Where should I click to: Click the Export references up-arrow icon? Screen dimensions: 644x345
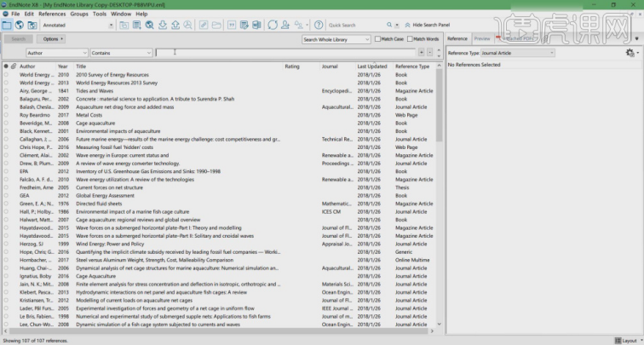175,26
